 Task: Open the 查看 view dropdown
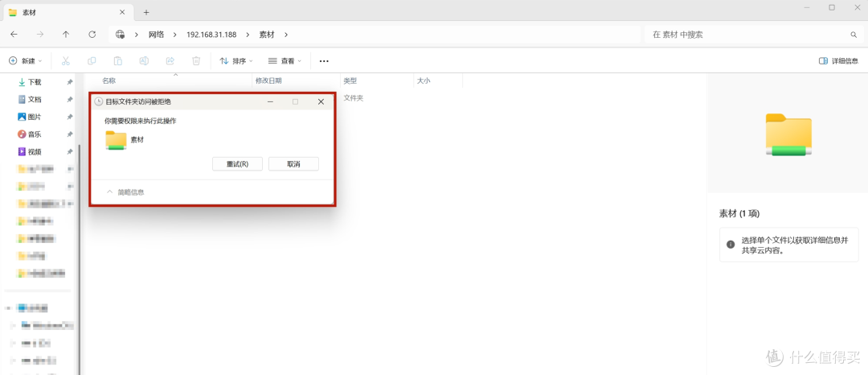[285, 61]
